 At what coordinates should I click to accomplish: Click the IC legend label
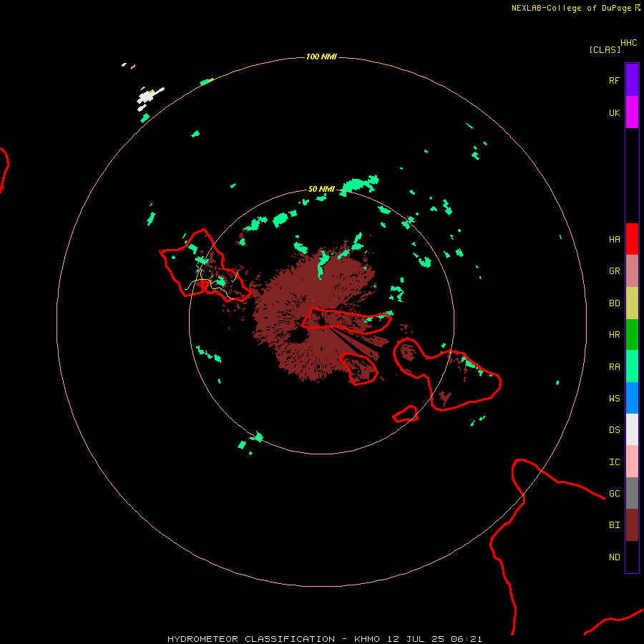click(614, 462)
